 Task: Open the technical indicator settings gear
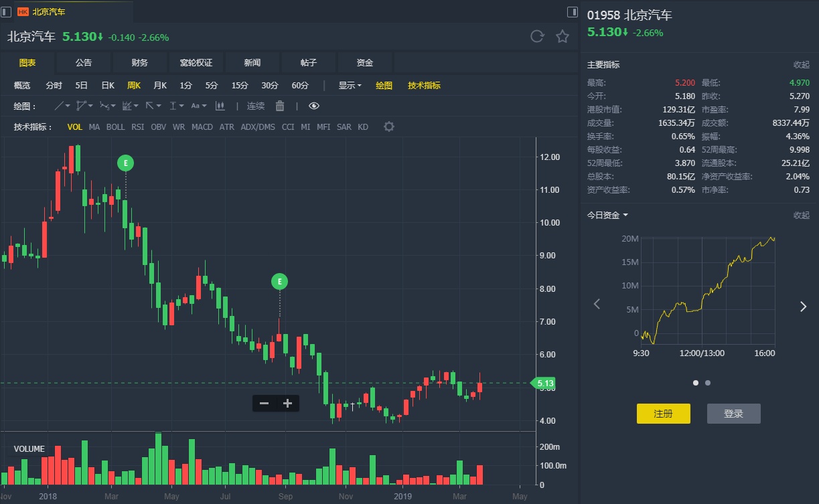(x=389, y=127)
